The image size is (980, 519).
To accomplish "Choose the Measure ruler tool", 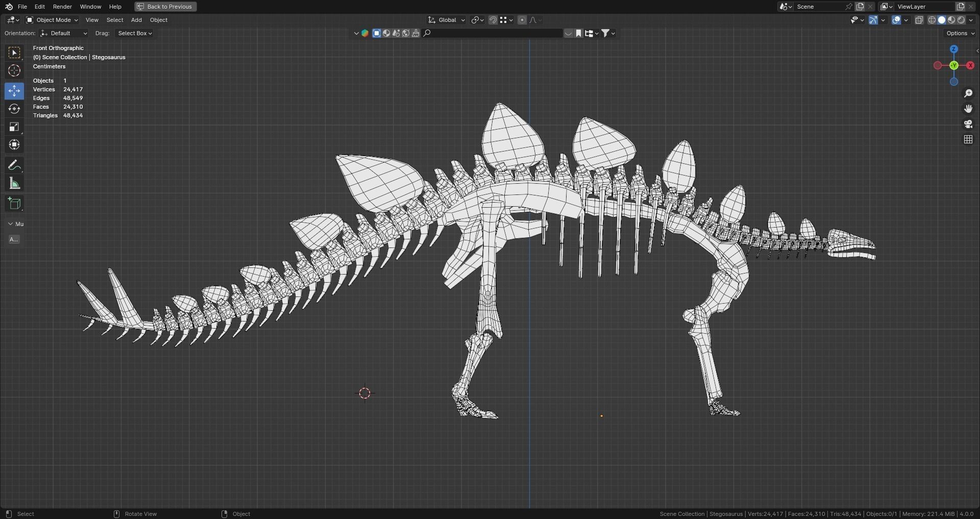I will pos(14,183).
